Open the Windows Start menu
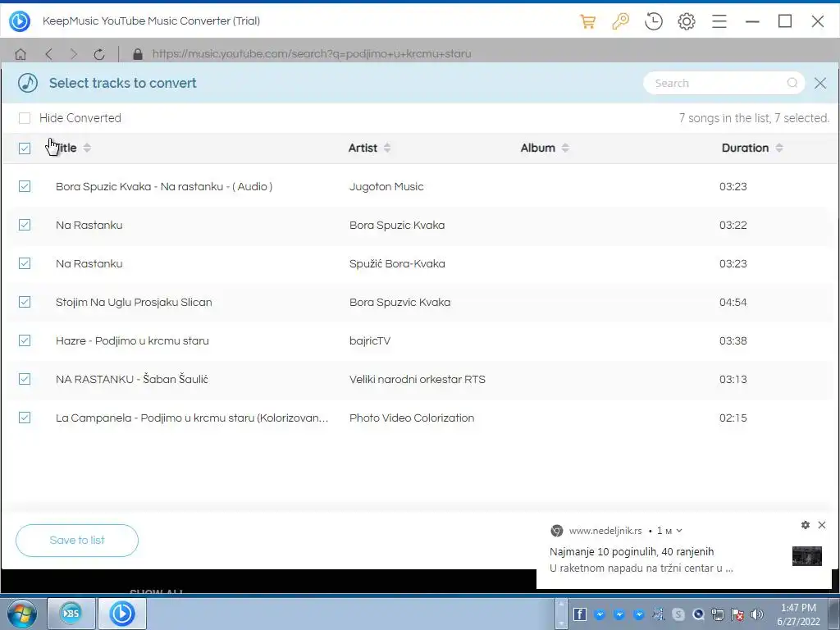 [x=22, y=614]
